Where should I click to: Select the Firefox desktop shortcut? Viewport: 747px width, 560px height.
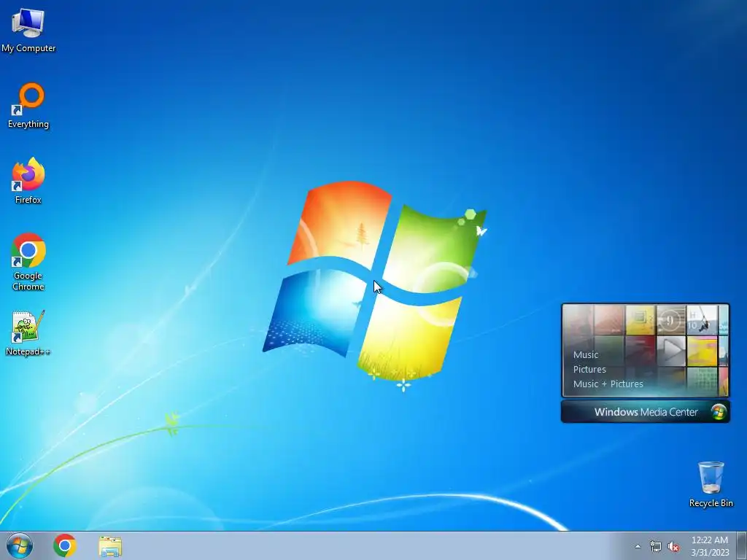pos(28,181)
